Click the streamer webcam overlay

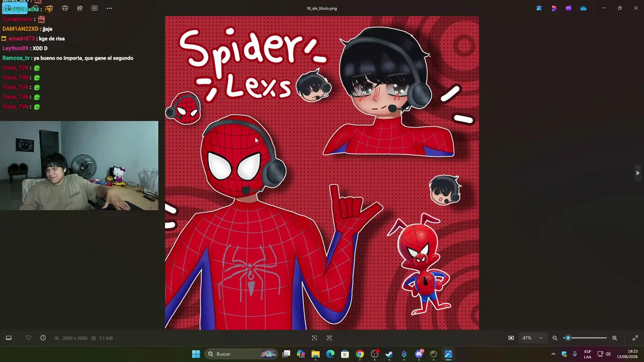click(79, 165)
